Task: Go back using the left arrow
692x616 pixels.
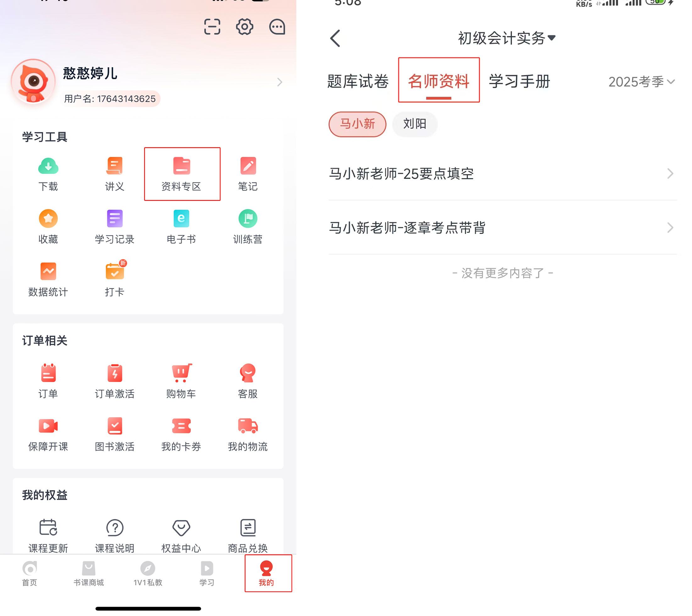Action: pos(335,38)
